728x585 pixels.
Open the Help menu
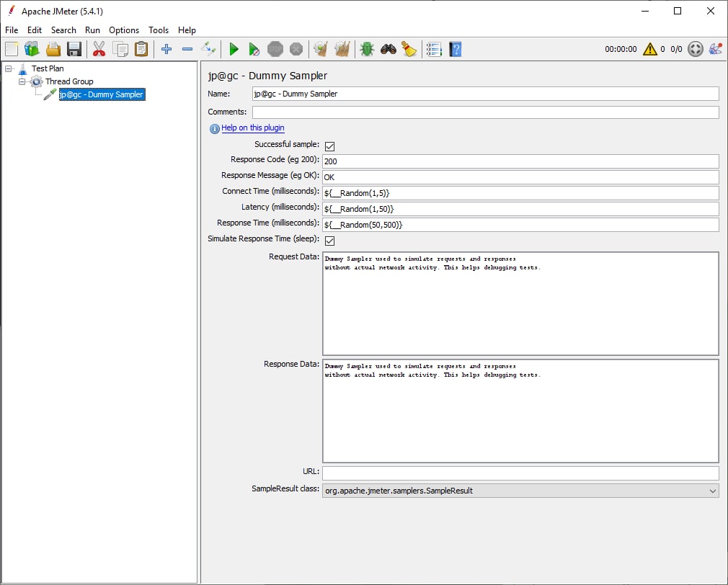187,30
